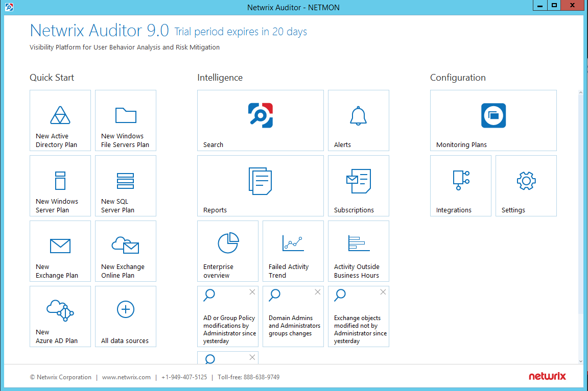The width and height of the screenshot is (588, 391).
Task: Open the New Azure AD Plan tile
Action: pos(60,316)
